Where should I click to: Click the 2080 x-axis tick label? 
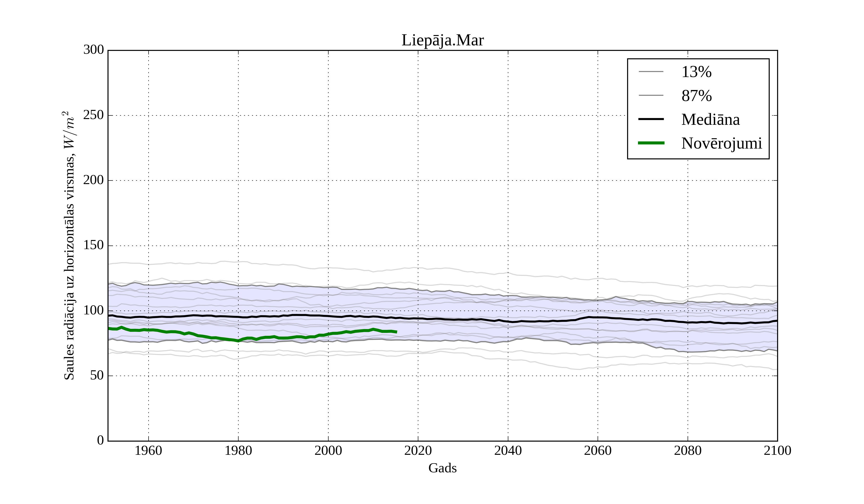(687, 450)
